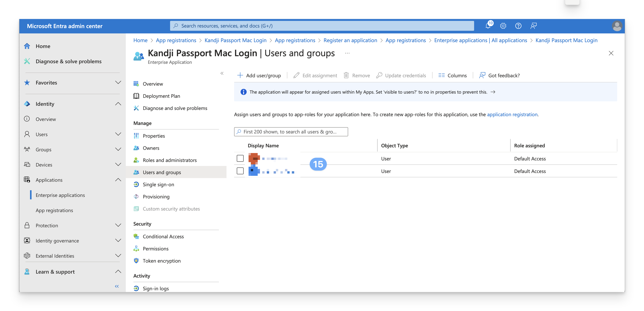Collapse the Identity navigation section

coord(118,104)
